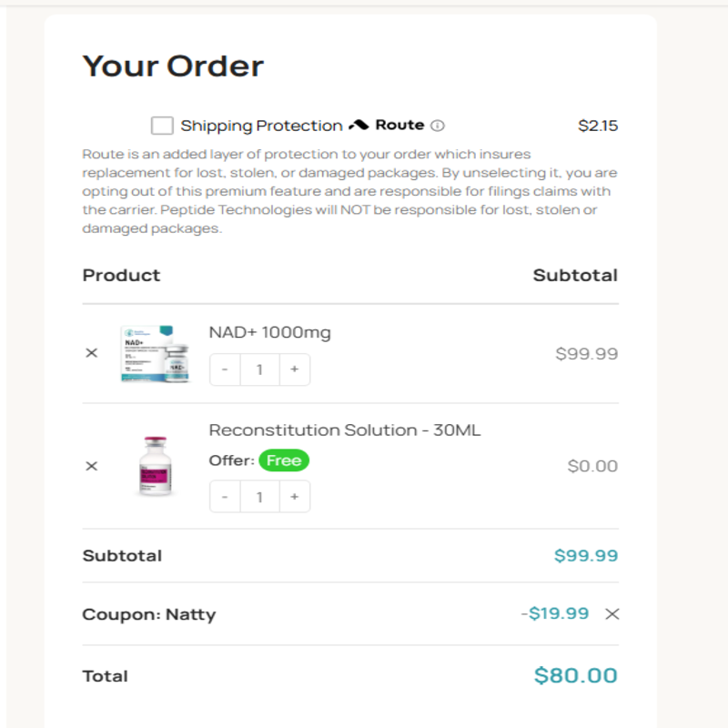This screenshot has width=728, height=728.
Task: Increase Reconstitution Solution quantity
Action: coord(294,497)
